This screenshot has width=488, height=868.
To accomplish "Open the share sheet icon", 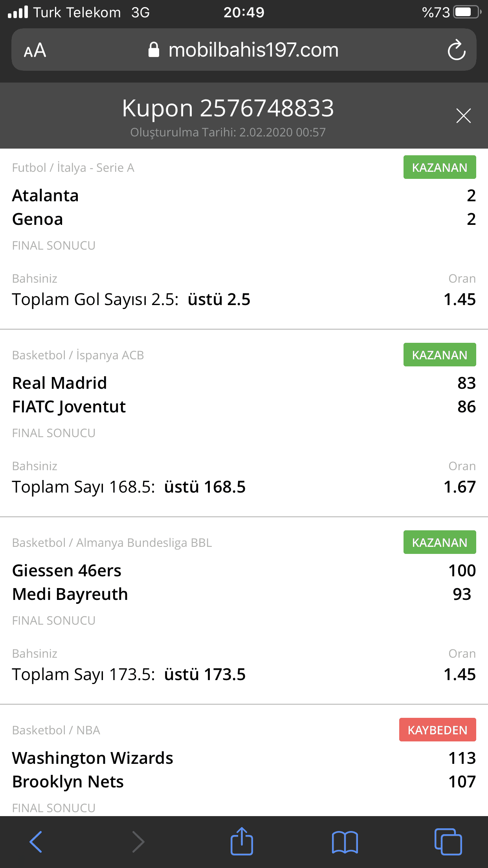I will pyautogui.click(x=242, y=841).
